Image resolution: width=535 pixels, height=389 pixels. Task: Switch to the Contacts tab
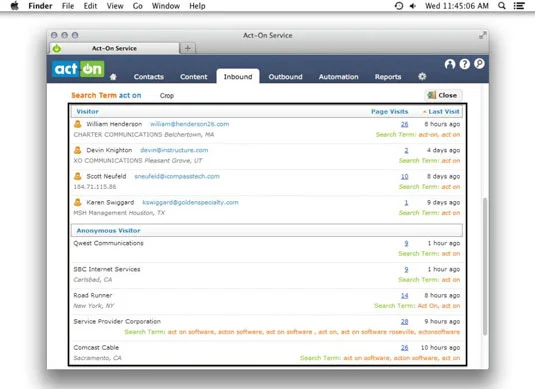[149, 77]
